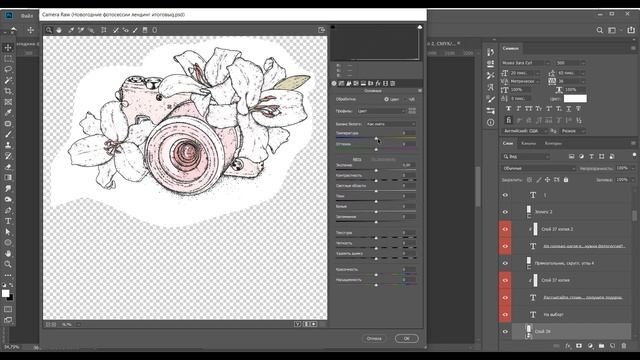Click the Отмена button in Camera Raw
The width and height of the screenshot is (640, 360).
point(374,338)
